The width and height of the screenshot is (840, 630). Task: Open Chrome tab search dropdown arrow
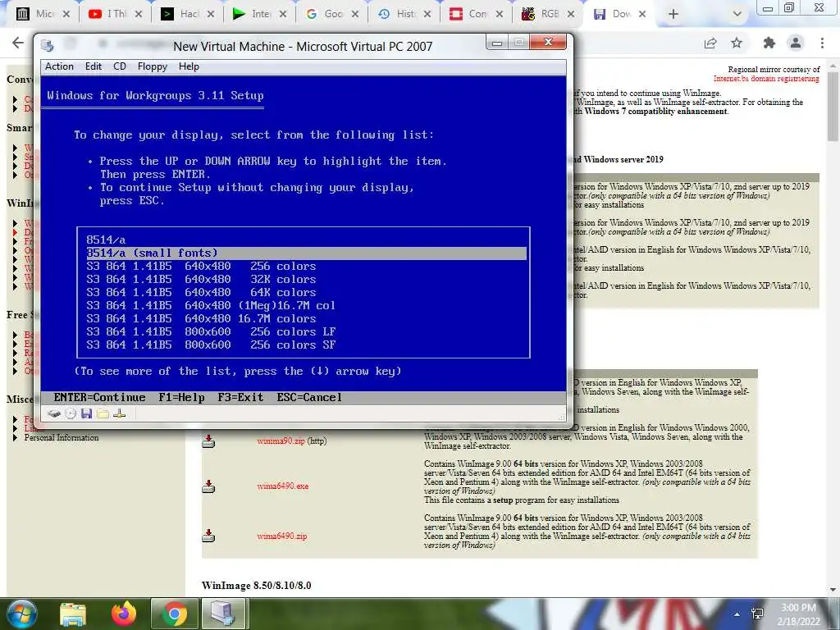coord(737,14)
